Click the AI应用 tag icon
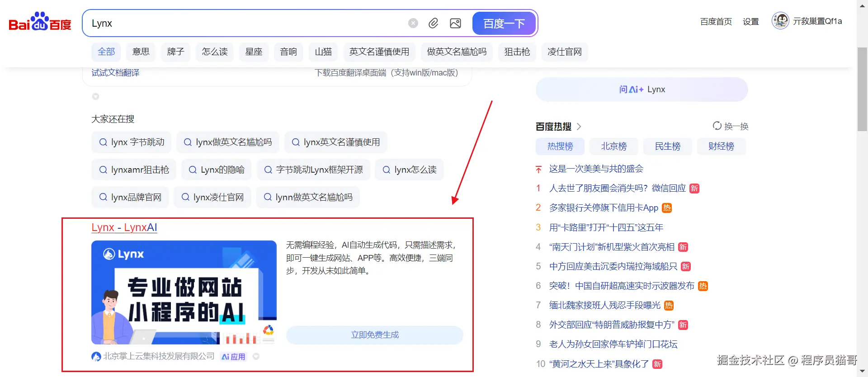Image resolution: width=868 pixels, height=377 pixels. click(233, 357)
